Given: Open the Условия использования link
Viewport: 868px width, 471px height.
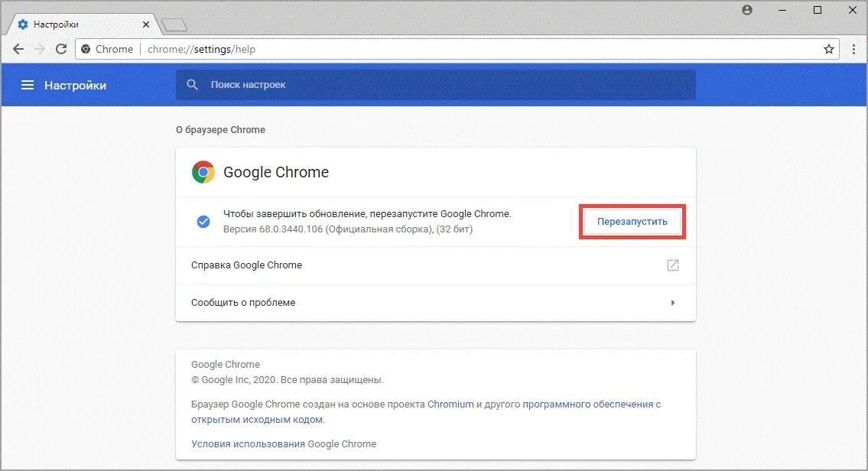Looking at the screenshot, I should (248, 443).
